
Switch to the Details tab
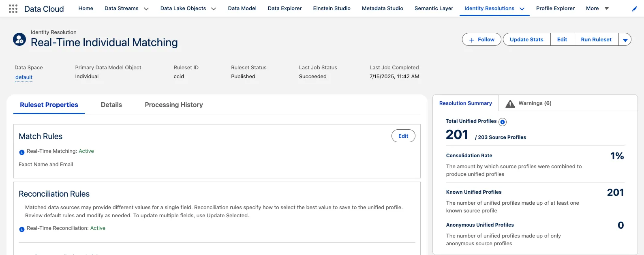pos(111,105)
